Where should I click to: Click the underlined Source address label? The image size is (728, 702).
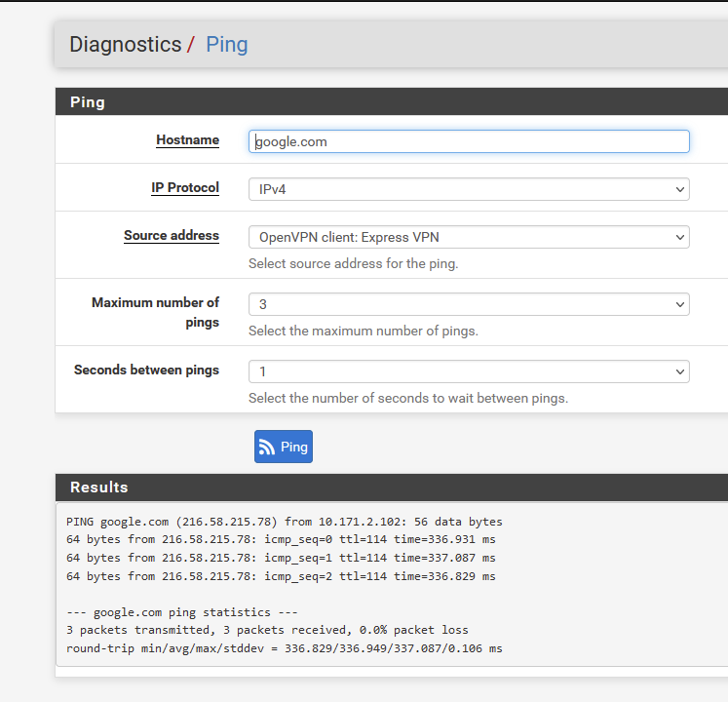[172, 236]
